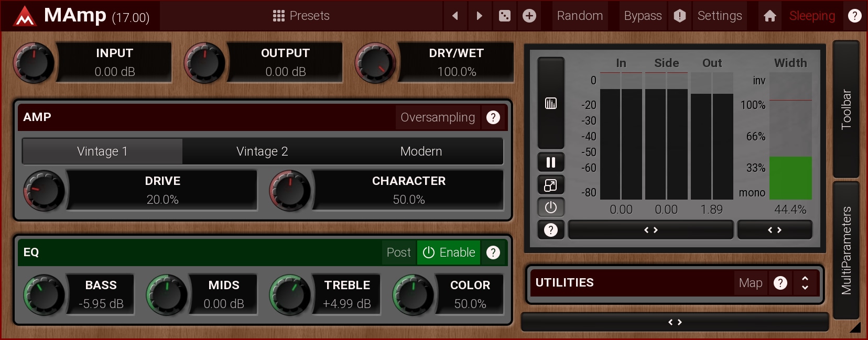This screenshot has height=340, width=868.
Task: Open the meter popup window icon
Action: (x=550, y=185)
